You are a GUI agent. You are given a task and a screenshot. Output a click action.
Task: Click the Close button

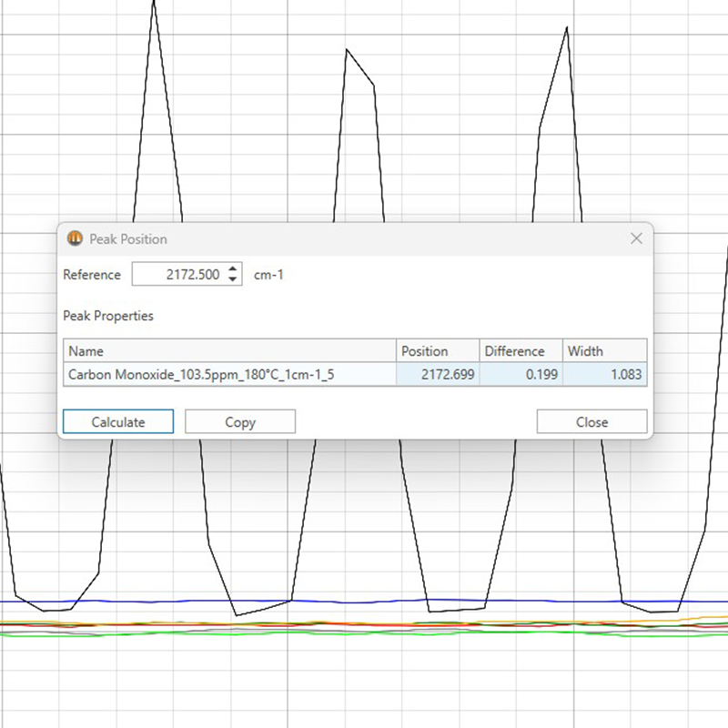click(591, 421)
